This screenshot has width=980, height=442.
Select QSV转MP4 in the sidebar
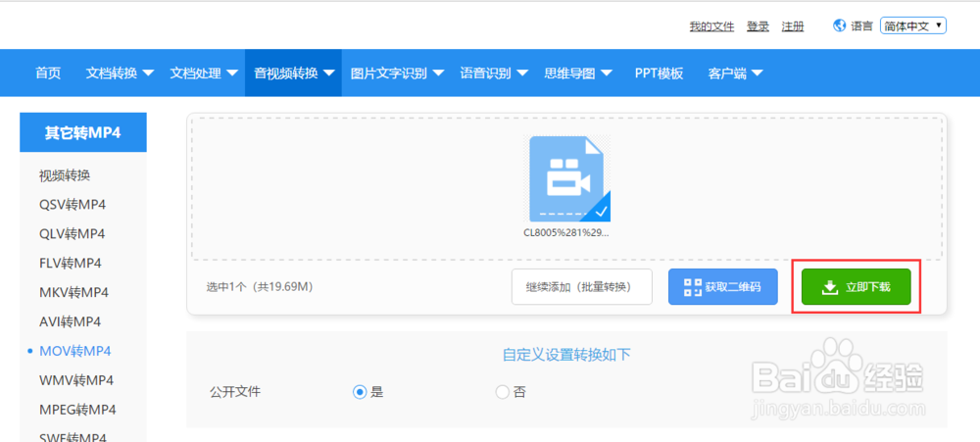(72, 205)
